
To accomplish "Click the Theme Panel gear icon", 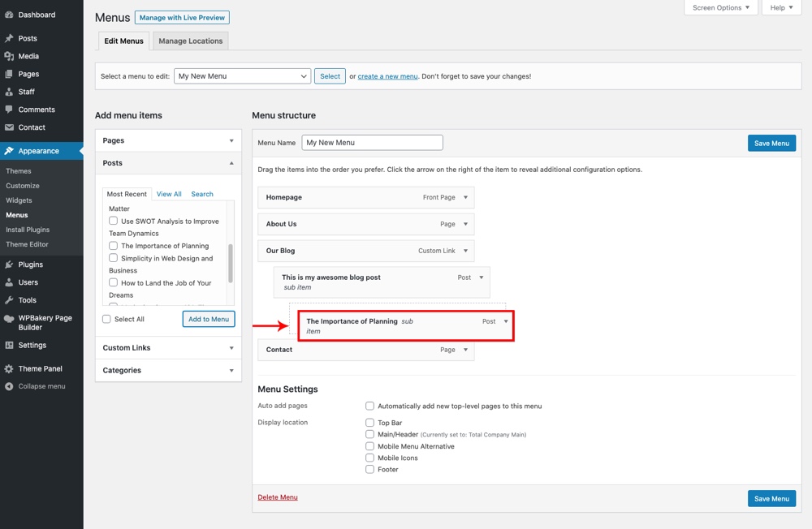I will pos(9,368).
